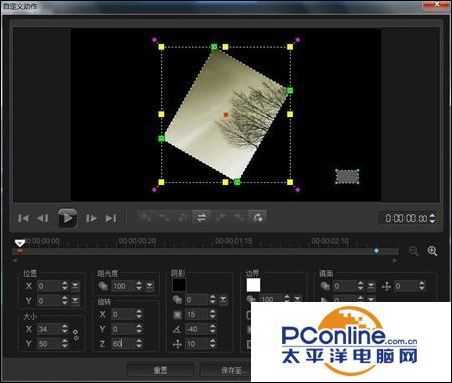Step back to the previous frame
This screenshot has width=452, height=383.
click(x=43, y=218)
